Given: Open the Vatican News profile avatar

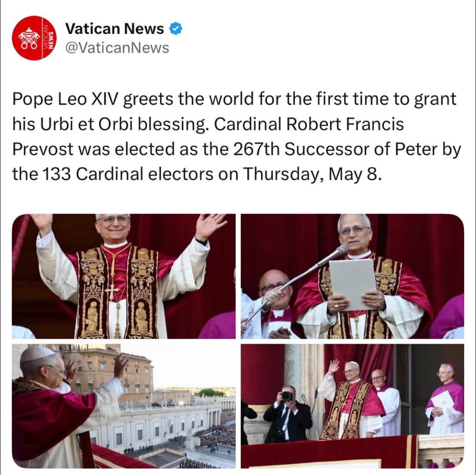Looking at the screenshot, I should [x=34, y=38].
